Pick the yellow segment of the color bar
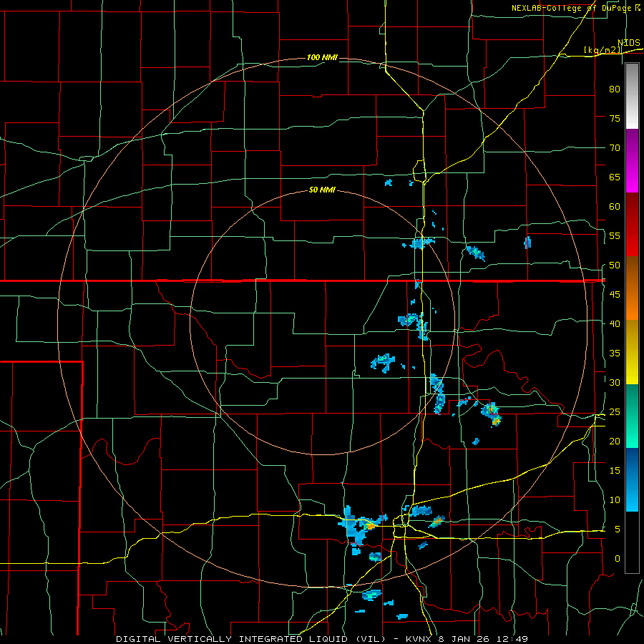The width and height of the screenshot is (644, 644). pos(632,352)
